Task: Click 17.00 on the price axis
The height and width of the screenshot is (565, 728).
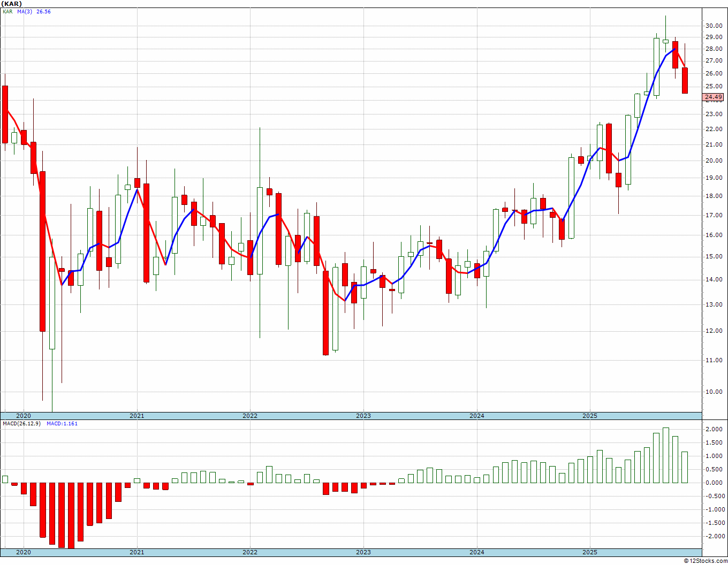Action: pos(713,216)
